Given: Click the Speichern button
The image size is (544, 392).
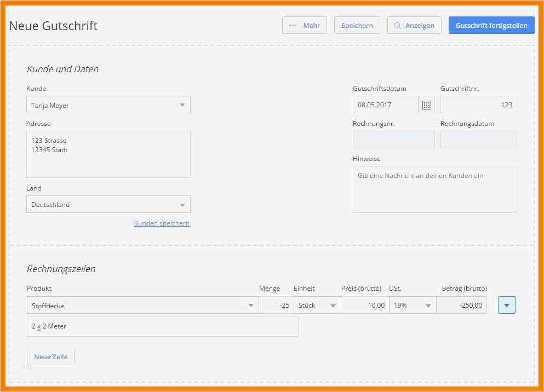Looking at the screenshot, I should (x=357, y=25).
